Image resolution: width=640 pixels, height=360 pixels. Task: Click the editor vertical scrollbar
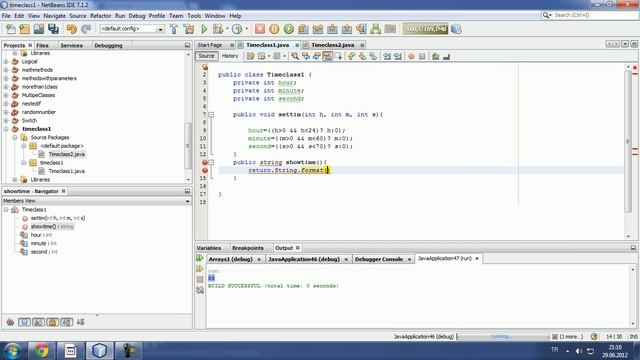click(628, 141)
